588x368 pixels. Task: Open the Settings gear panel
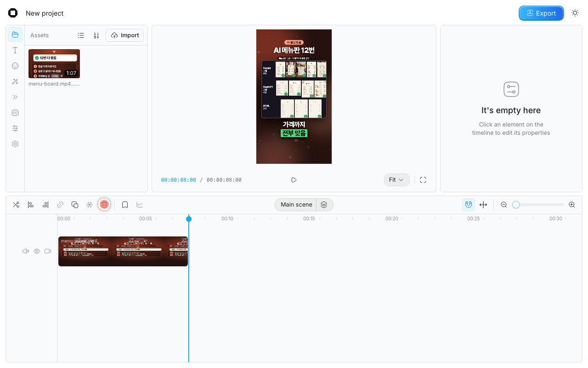pyautogui.click(x=15, y=144)
